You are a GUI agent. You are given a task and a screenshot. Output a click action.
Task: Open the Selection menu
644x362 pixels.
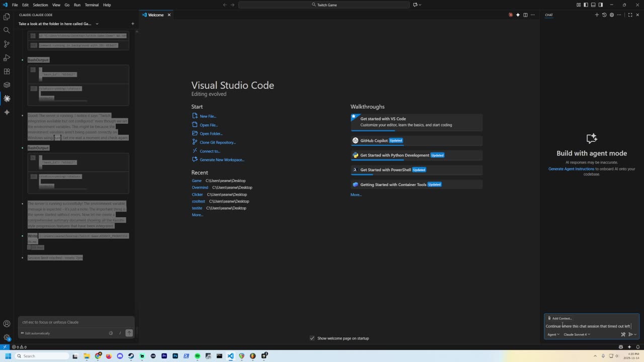click(40, 5)
